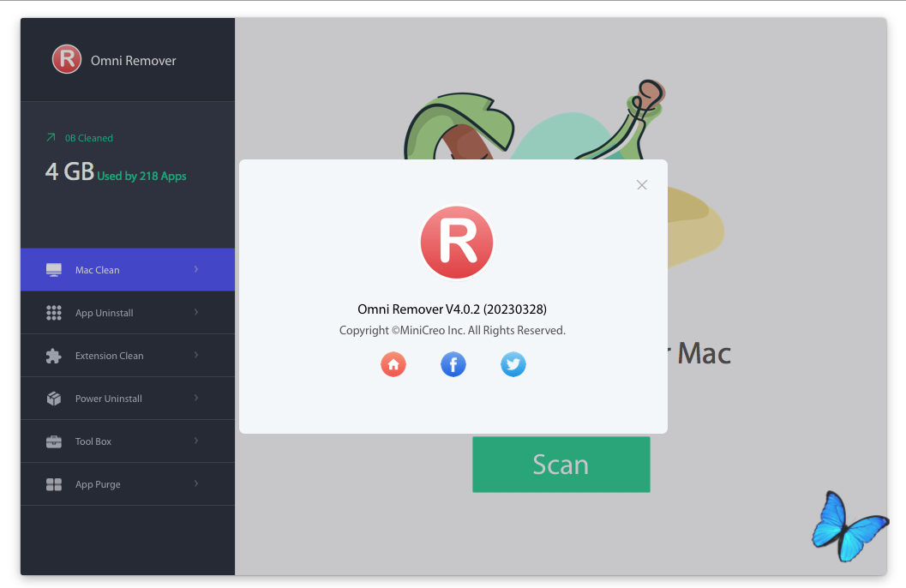The height and width of the screenshot is (588, 906).
Task: Click the Omni Remover logo in sidebar header
Action: point(67,60)
